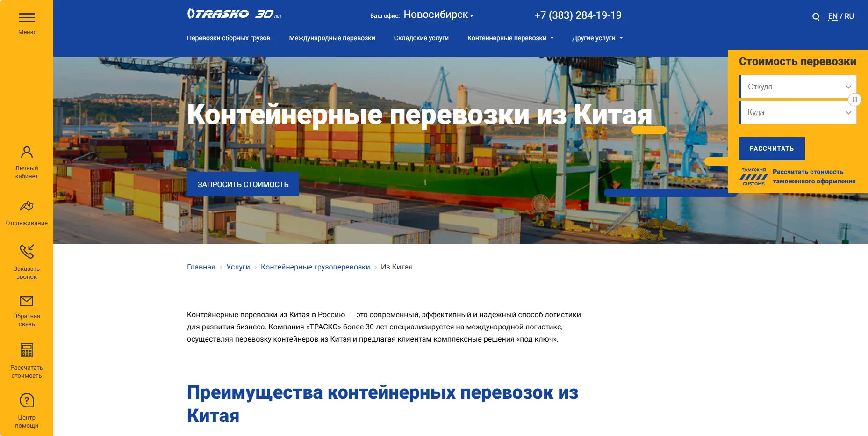Click the Заказать звонок phone icon
This screenshot has height=436, width=868.
coord(27,251)
